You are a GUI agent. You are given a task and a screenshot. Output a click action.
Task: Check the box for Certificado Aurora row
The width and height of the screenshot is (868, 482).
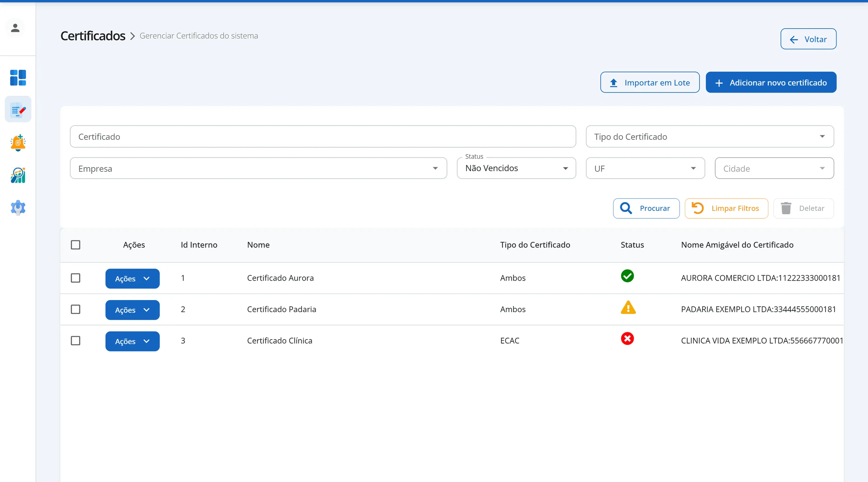point(76,278)
